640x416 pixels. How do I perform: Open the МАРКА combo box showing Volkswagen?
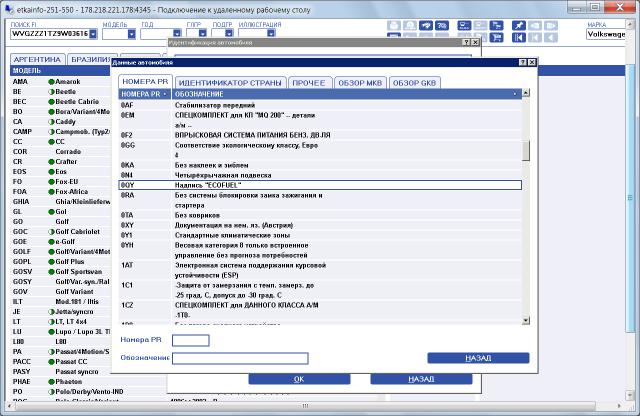click(x=606, y=34)
